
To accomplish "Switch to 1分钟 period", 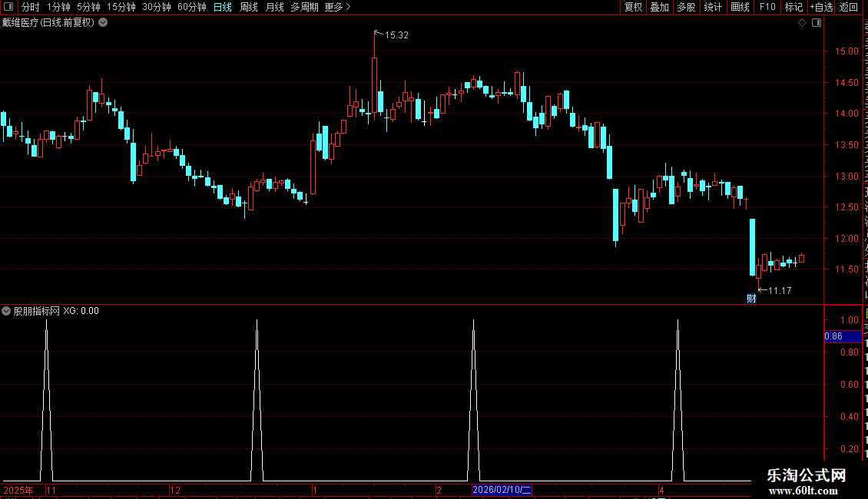I will click(x=58, y=7).
